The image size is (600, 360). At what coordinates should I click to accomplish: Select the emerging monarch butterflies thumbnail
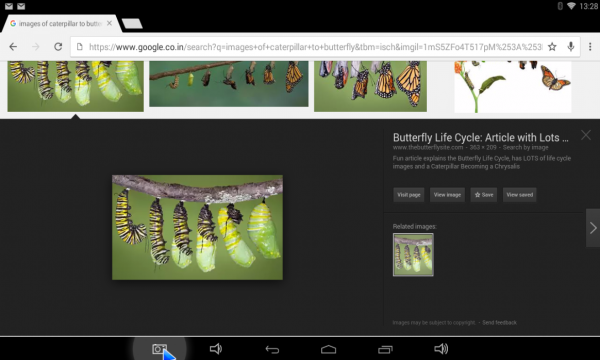[370, 86]
